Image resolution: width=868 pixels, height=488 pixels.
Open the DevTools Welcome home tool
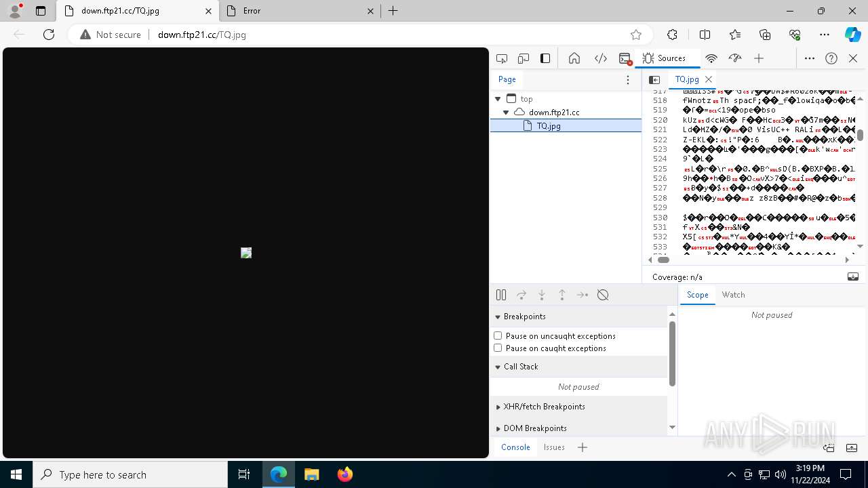(574, 58)
